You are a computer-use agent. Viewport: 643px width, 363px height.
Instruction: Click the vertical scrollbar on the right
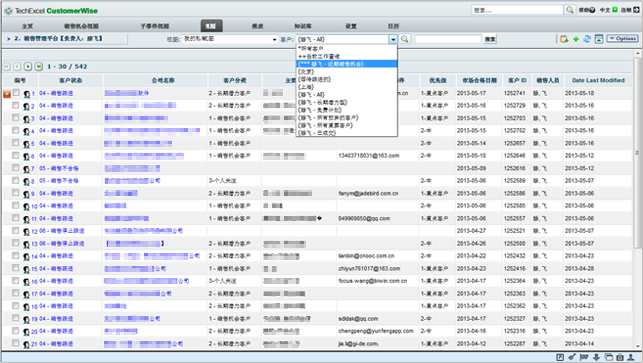click(x=638, y=152)
